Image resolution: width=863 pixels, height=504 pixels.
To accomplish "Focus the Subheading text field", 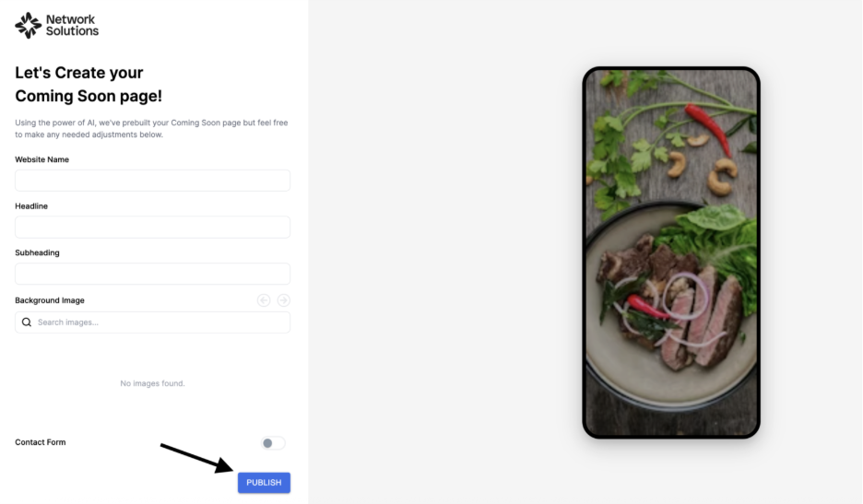I will pos(152,274).
